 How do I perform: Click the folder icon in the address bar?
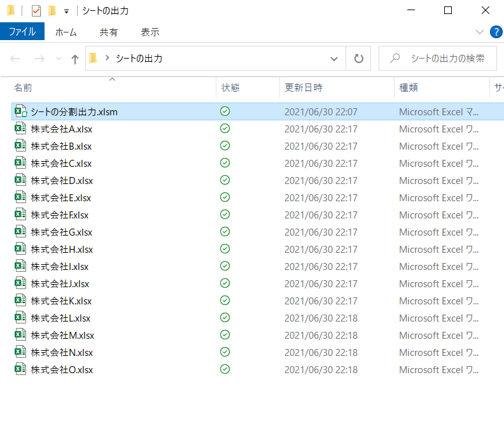93,58
